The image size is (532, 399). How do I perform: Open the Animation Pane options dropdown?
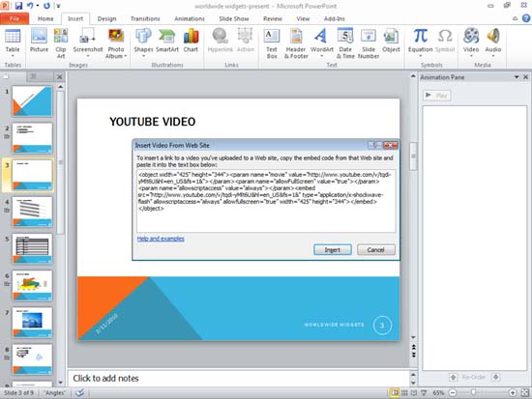coord(517,77)
